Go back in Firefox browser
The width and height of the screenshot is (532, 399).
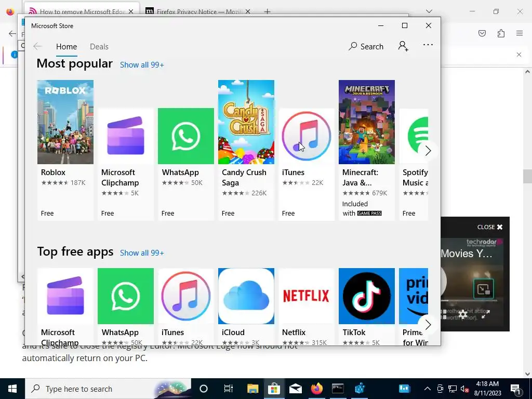12,33
